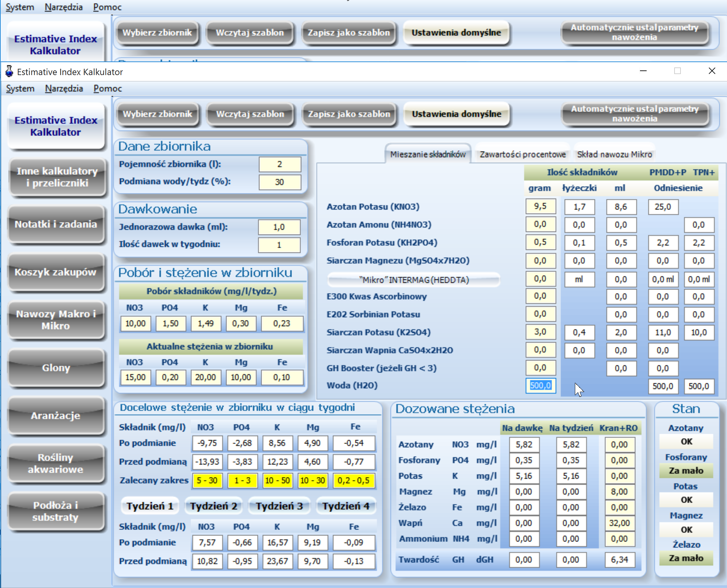The width and height of the screenshot is (727, 588).
Task: Click the gram field for E202 Sorbinian Potasu
Action: tap(540, 314)
